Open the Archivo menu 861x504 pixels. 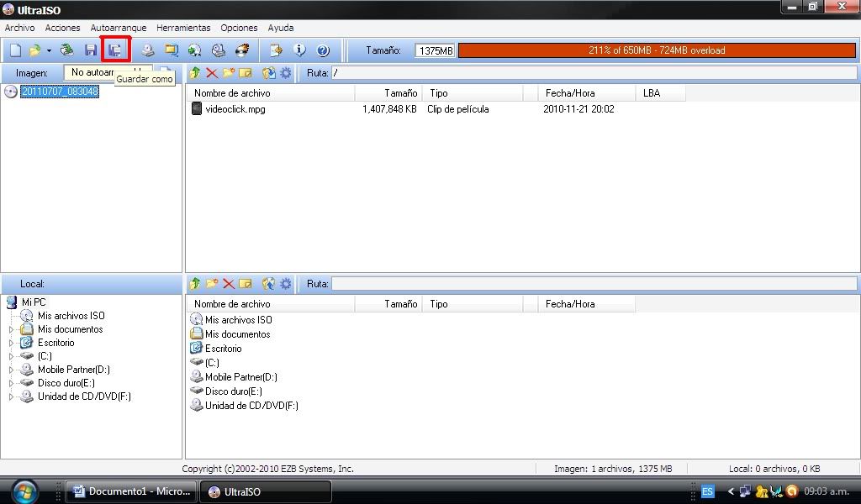coord(20,28)
